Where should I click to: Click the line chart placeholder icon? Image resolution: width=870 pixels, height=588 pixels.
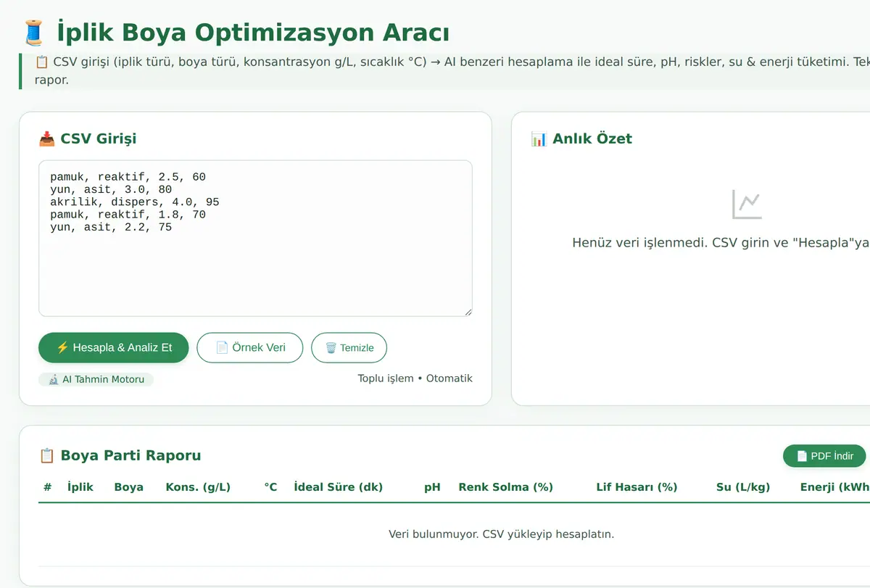pos(747,204)
